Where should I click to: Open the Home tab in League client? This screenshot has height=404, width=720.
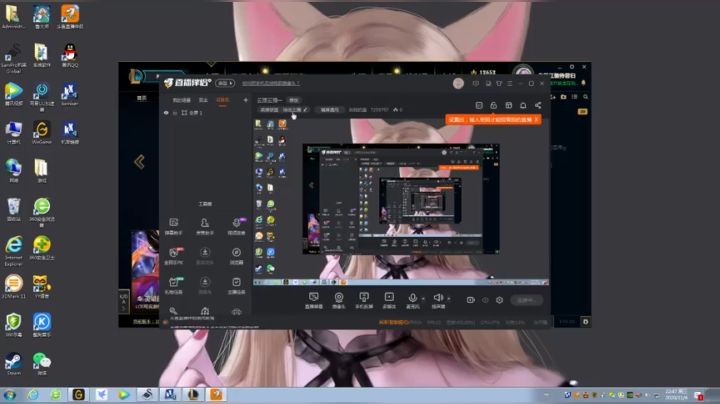coord(141,98)
